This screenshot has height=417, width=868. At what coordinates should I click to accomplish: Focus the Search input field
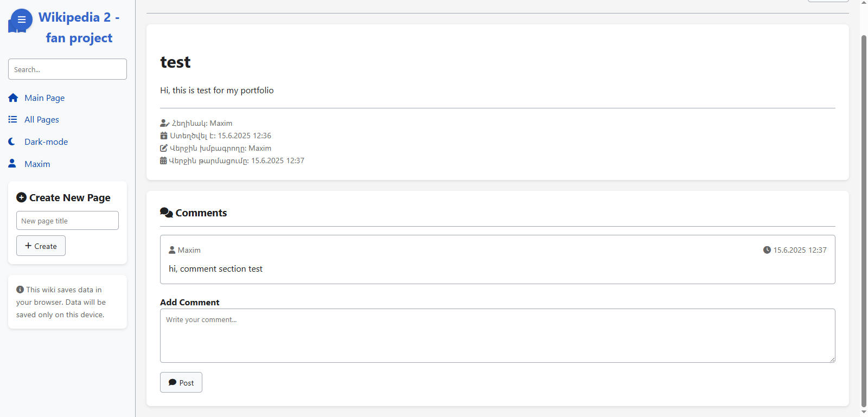tap(67, 69)
